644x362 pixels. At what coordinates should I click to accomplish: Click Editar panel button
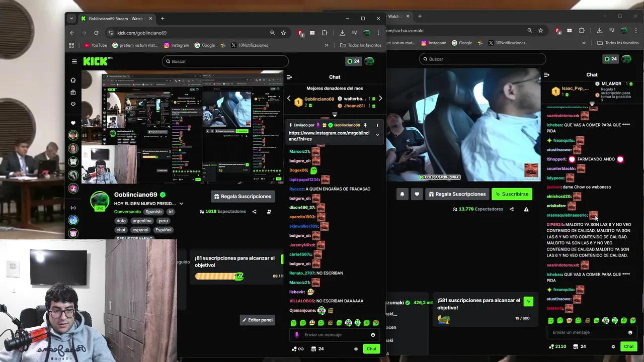[257, 320]
